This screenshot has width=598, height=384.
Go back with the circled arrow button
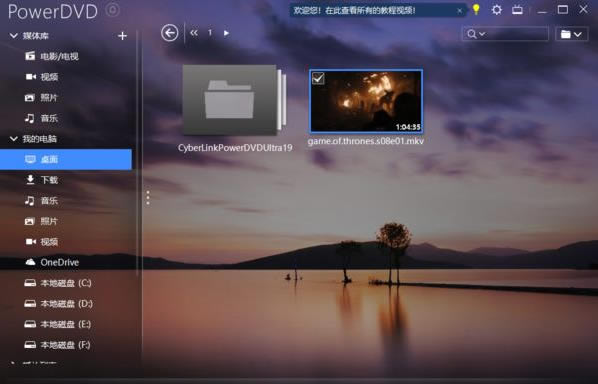170,33
